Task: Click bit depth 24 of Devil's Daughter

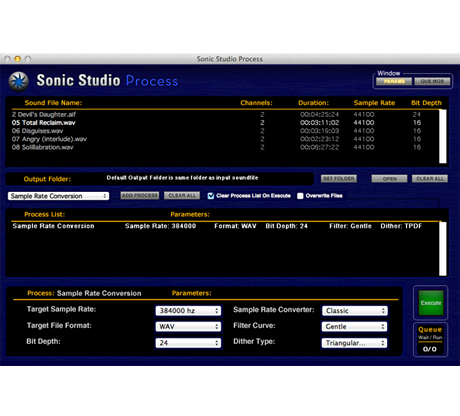Action: click(x=417, y=114)
